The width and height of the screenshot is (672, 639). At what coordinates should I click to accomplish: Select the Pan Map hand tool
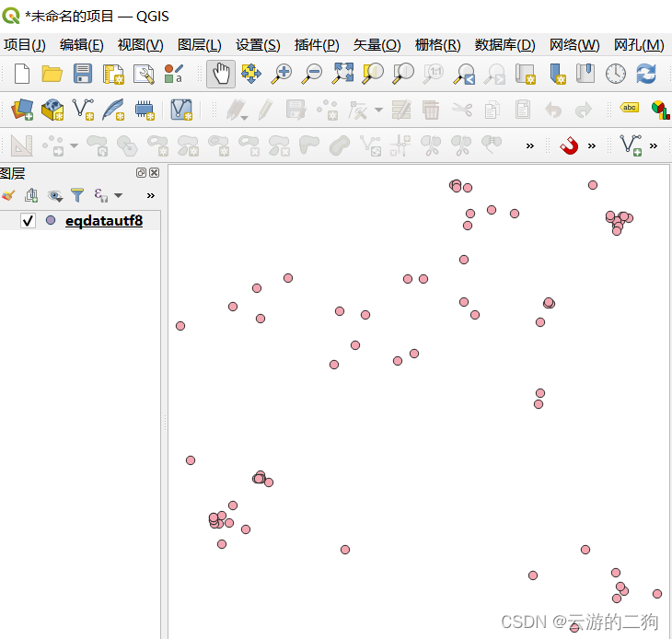pos(221,74)
